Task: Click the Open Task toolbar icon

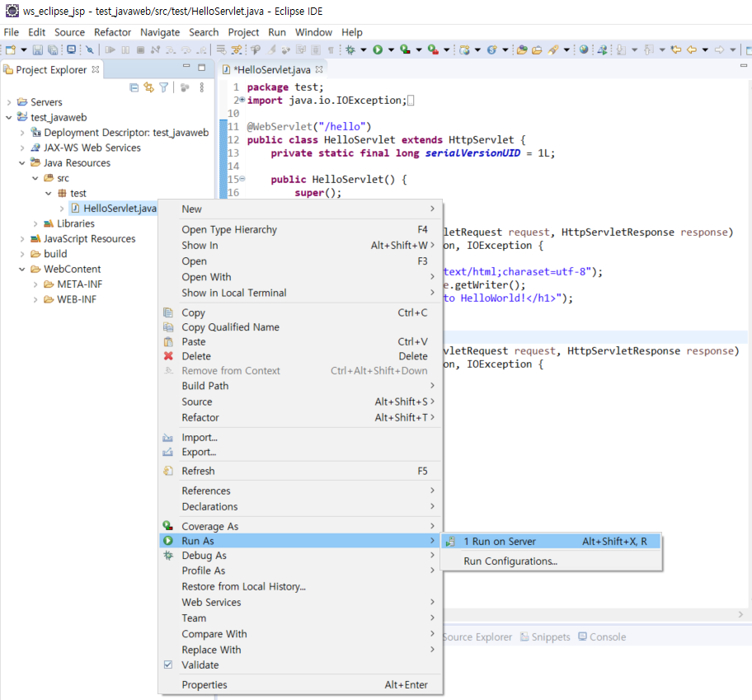Action: click(x=537, y=49)
